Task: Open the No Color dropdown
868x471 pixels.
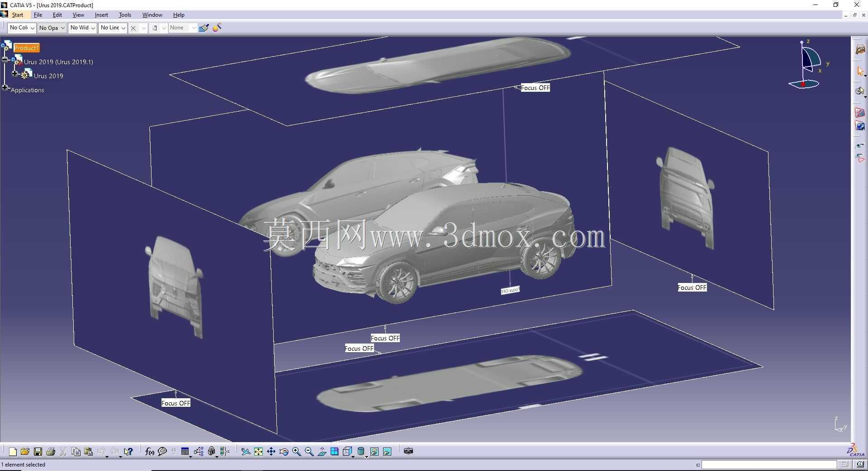Action: (x=21, y=28)
